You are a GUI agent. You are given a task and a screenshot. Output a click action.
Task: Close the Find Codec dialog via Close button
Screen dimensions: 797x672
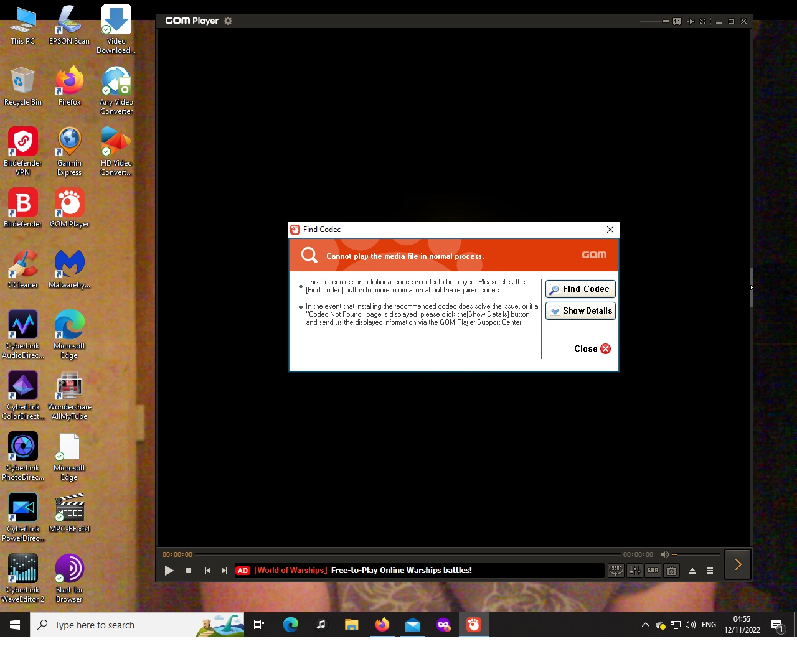click(592, 349)
